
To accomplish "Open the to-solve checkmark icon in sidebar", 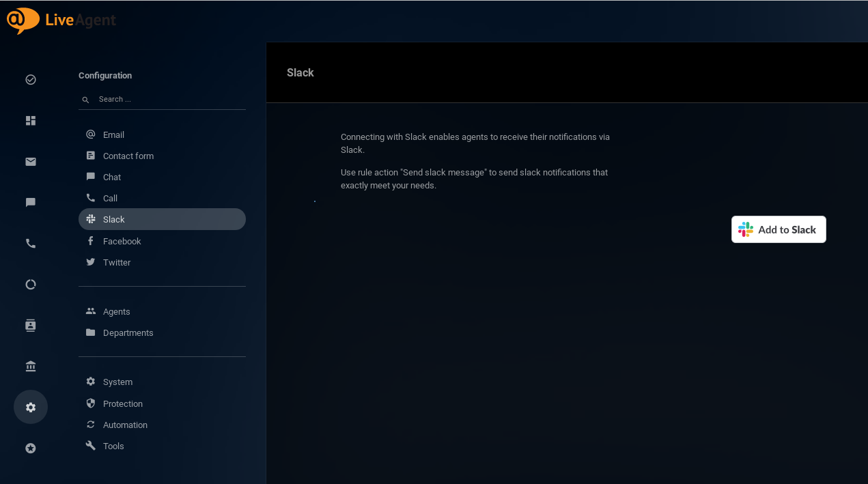I will pyautogui.click(x=31, y=80).
